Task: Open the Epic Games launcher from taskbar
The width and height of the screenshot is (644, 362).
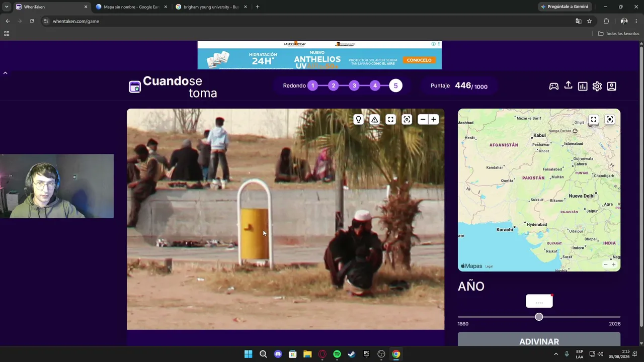Action: pos(367,354)
